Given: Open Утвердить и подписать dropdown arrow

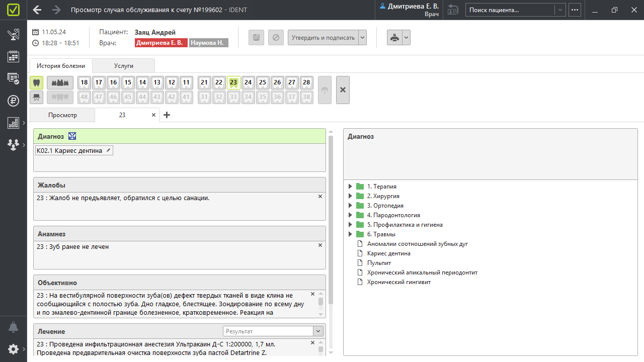Looking at the screenshot, I should click(362, 38).
